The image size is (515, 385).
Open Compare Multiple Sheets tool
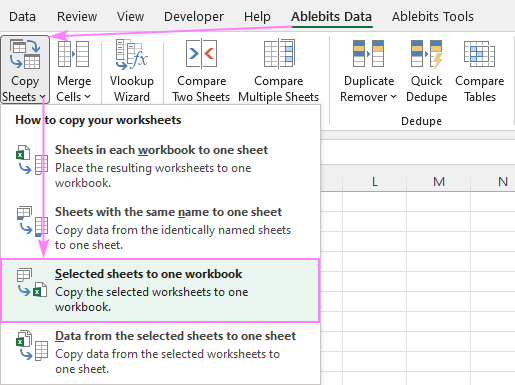(x=279, y=70)
